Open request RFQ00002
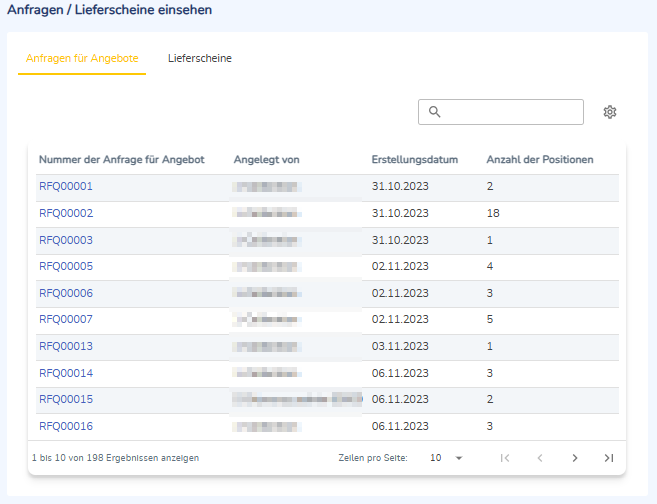The width and height of the screenshot is (657, 504). pos(66,213)
